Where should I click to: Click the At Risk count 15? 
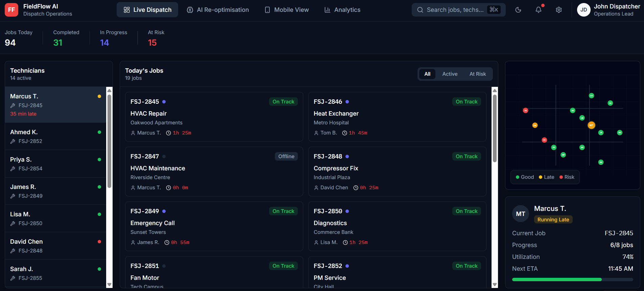coord(152,43)
